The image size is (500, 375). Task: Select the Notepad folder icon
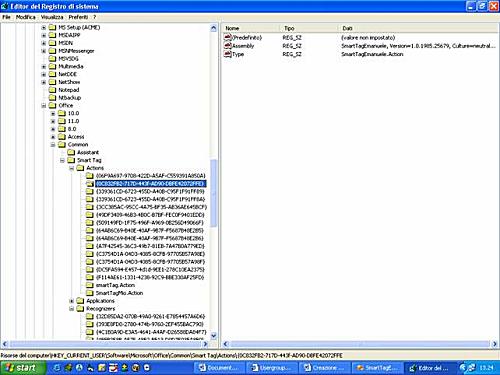(x=52, y=90)
